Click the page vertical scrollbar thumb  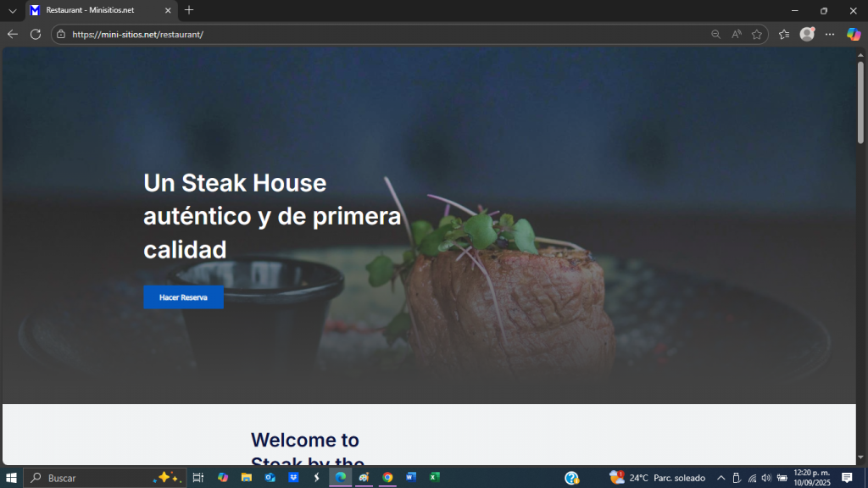[861, 103]
